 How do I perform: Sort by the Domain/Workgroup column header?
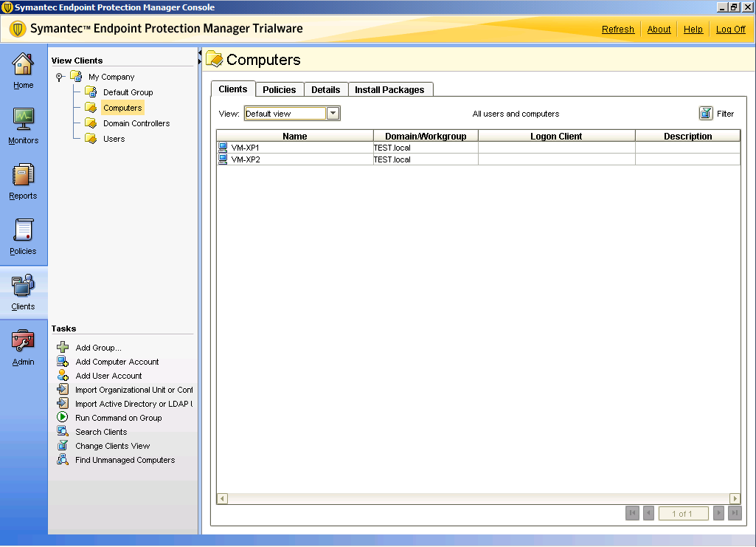426,136
